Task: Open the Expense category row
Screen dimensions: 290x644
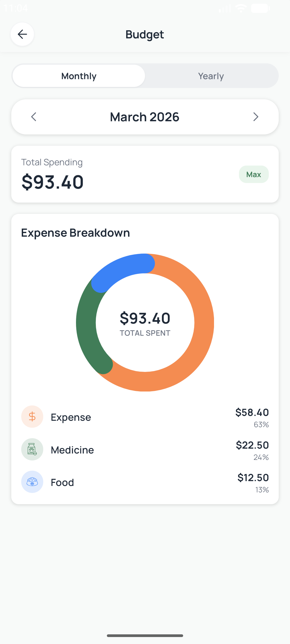Action: (x=145, y=417)
